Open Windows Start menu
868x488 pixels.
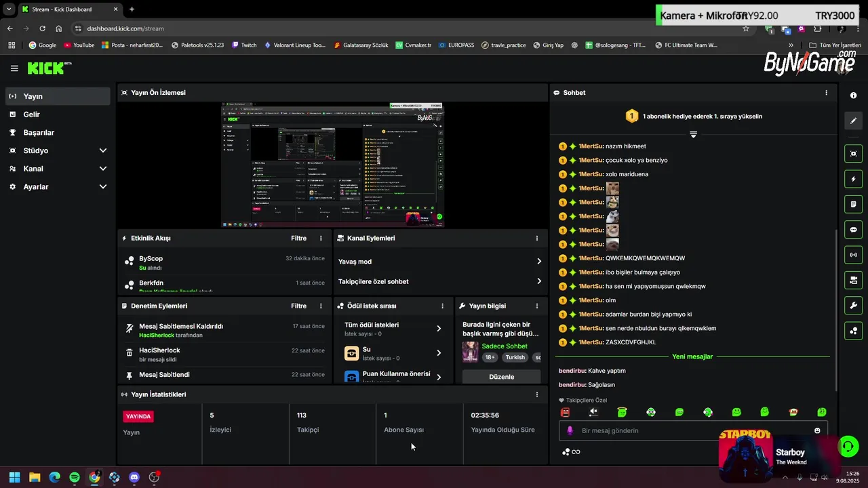point(14,477)
